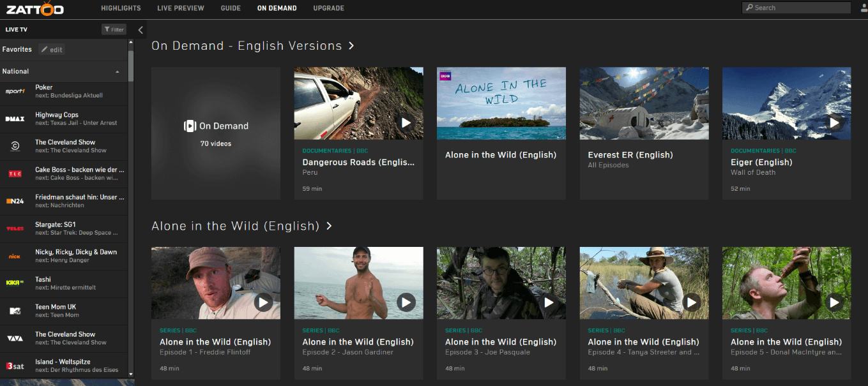Open the channel Filter button
868x386 pixels.
click(114, 29)
